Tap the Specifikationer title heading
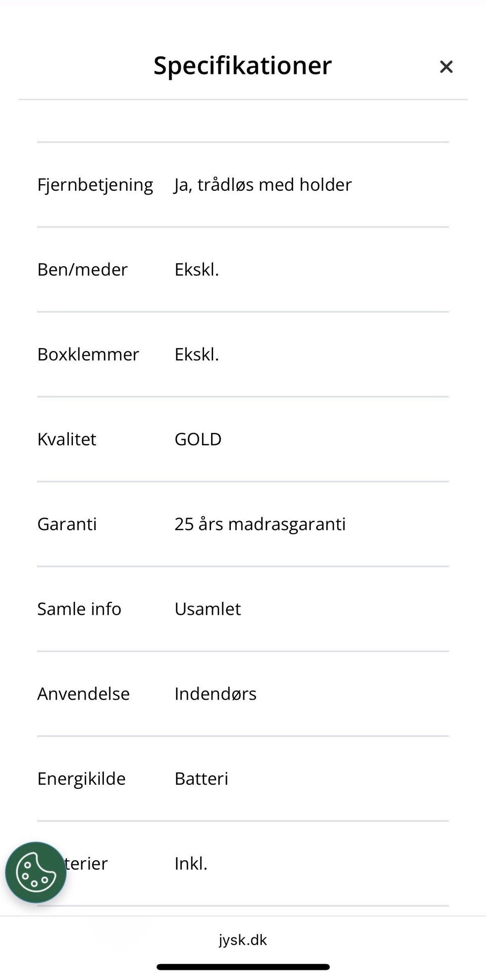Image resolution: width=486 pixels, height=980 pixels. tap(242, 65)
